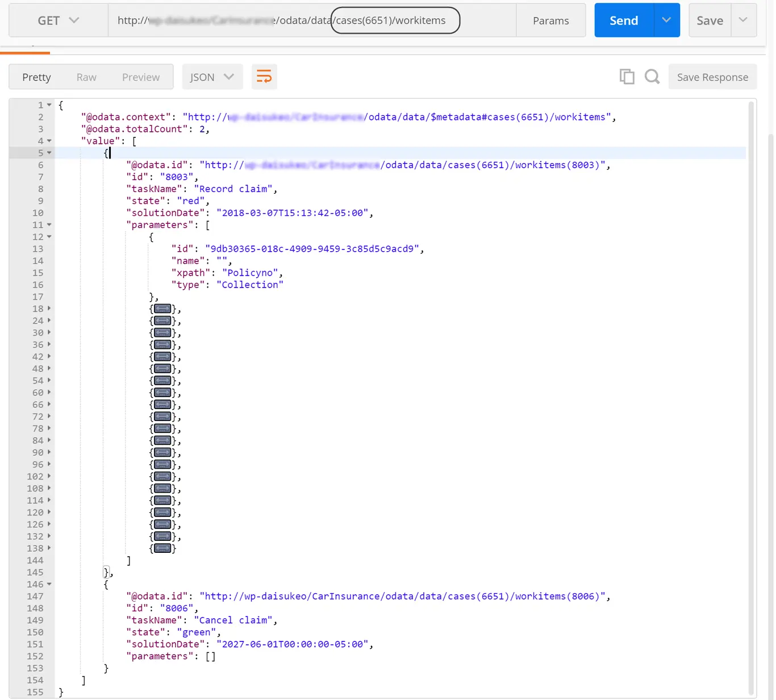776x700 pixels.
Task: Expand the folded object at line 102
Action: pos(49,476)
